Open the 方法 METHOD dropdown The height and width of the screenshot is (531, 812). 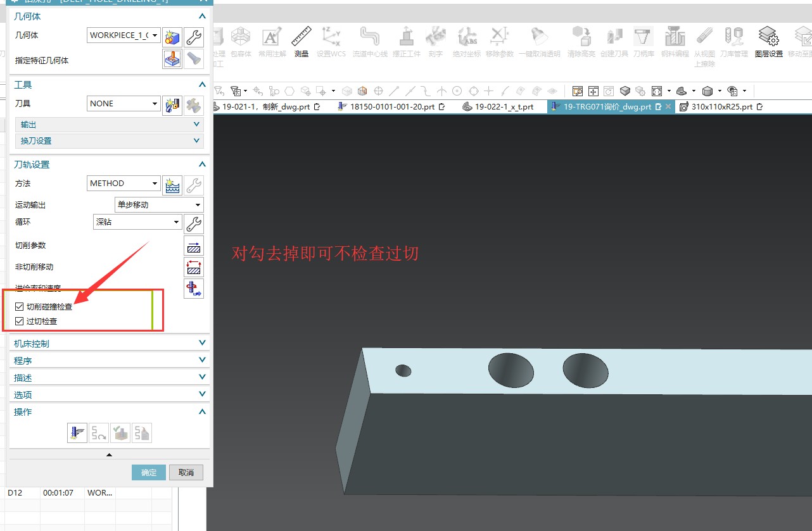[124, 184]
